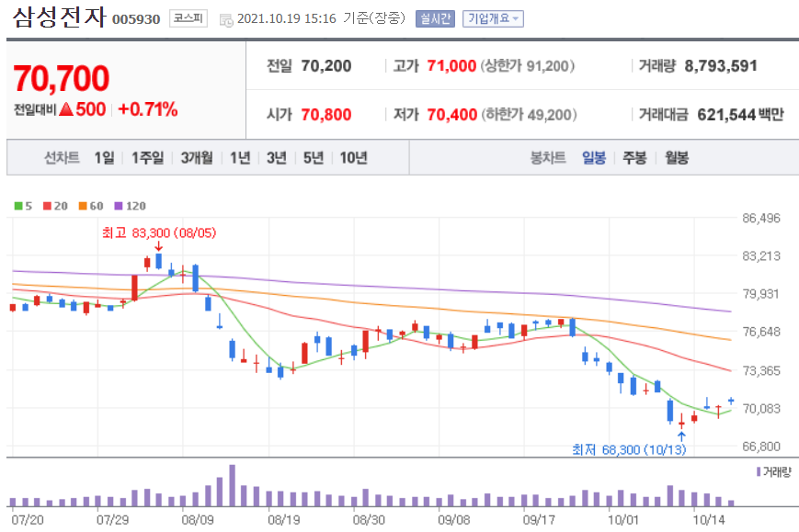This screenshot has width=799, height=532.
Task: Click the 선차트 label
Action: tap(62, 158)
